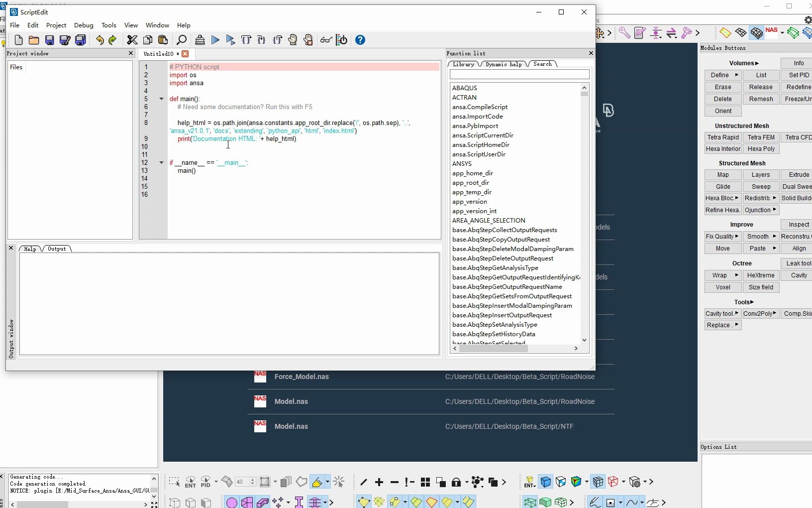Image resolution: width=812 pixels, height=508 pixels.
Task: Switch to the Output tab
Action: pos(57,249)
